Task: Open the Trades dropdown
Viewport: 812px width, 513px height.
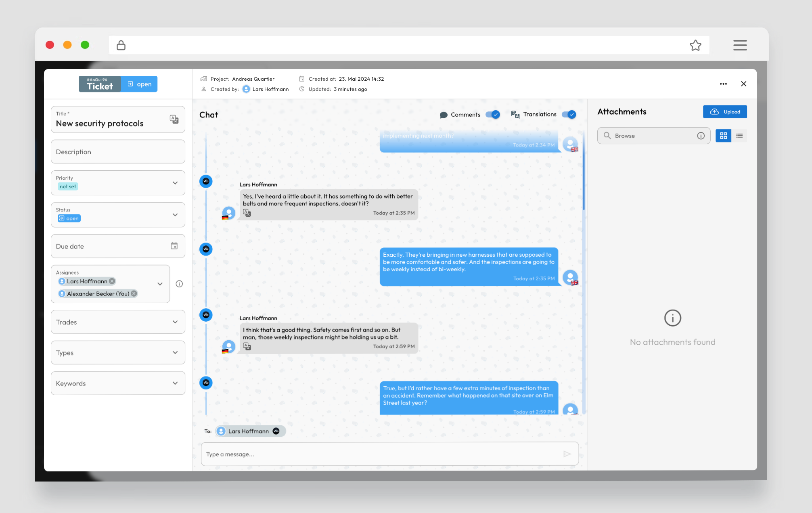Action: coord(175,322)
